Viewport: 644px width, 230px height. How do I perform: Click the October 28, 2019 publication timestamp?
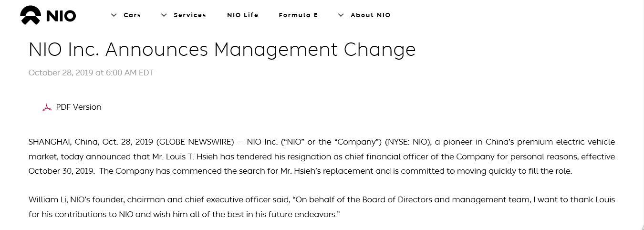tap(91, 73)
